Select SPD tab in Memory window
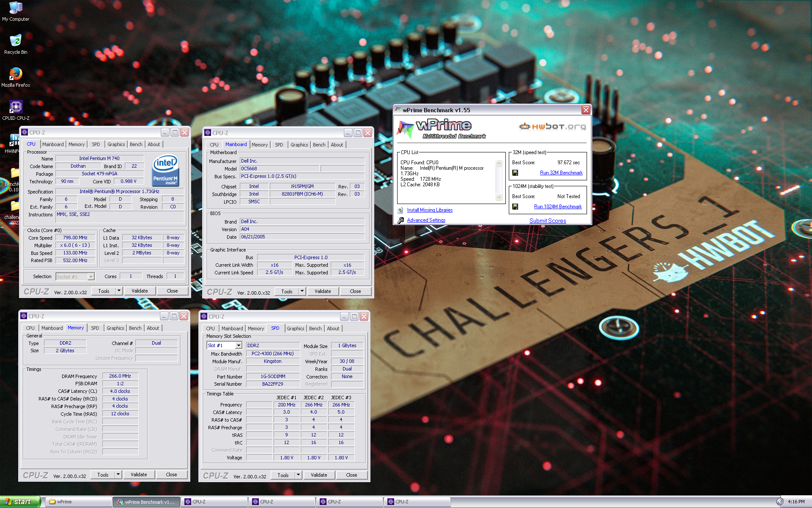Image resolution: width=812 pixels, height=508 pixels. (95, 328)
